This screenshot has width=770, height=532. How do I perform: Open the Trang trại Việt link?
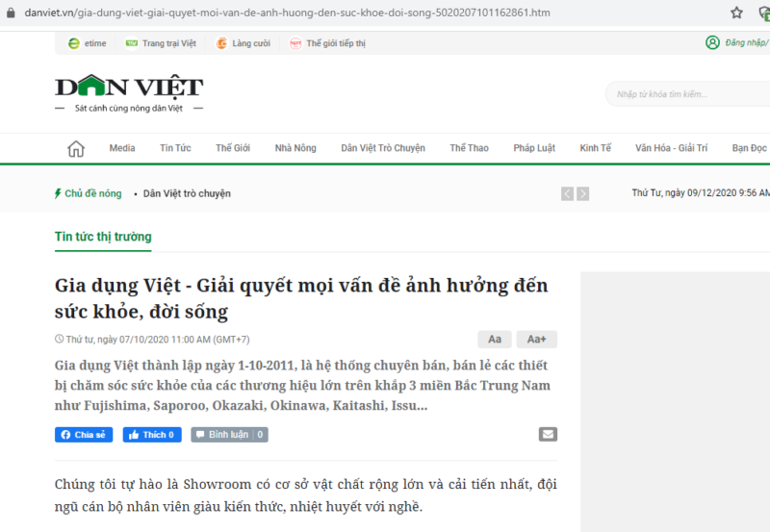(x=161, y=43)
